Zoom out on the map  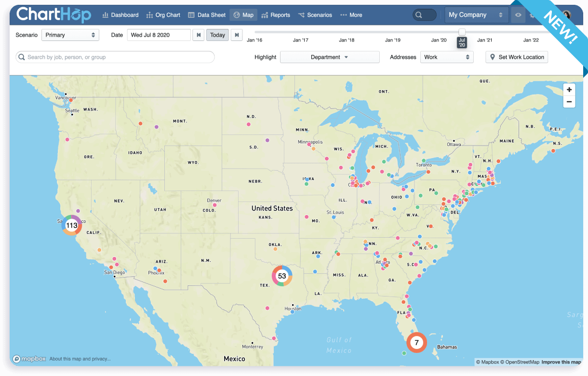[569, 102]
